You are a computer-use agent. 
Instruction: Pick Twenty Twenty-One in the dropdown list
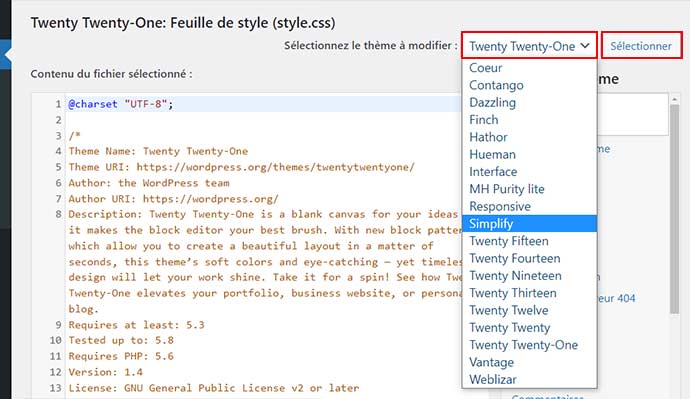(x=529, y=345)
